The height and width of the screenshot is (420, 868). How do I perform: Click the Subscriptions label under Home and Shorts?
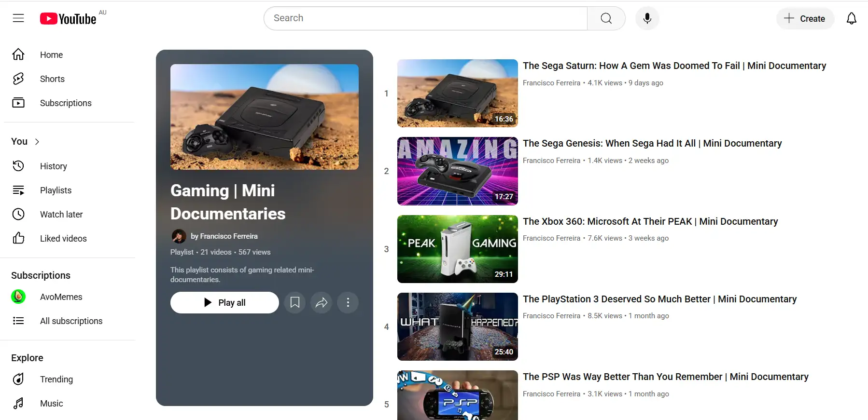coord(66,103)
